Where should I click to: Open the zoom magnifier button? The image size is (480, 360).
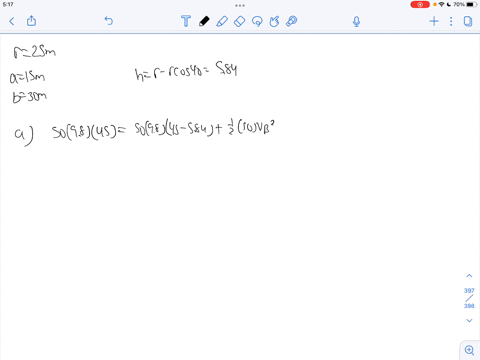(x=469, y=350)
